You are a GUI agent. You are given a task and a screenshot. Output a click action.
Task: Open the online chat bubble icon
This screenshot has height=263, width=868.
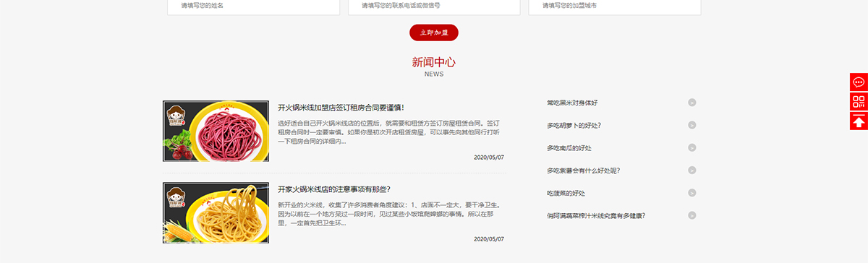point(859,82)
